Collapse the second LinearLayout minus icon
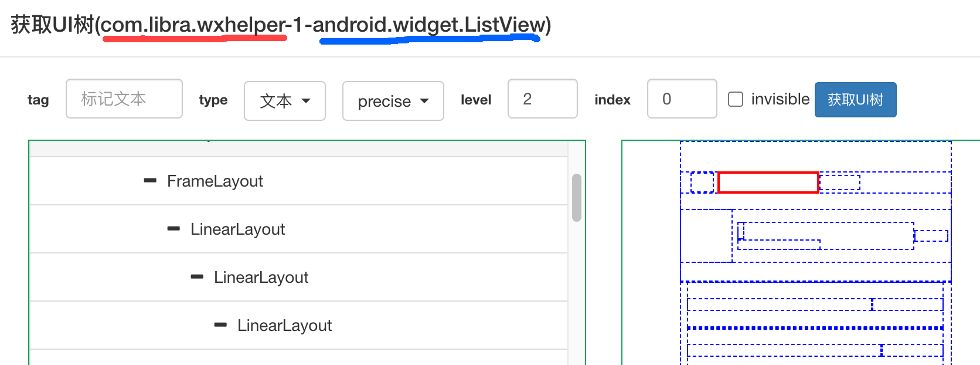 click(197, 277)
